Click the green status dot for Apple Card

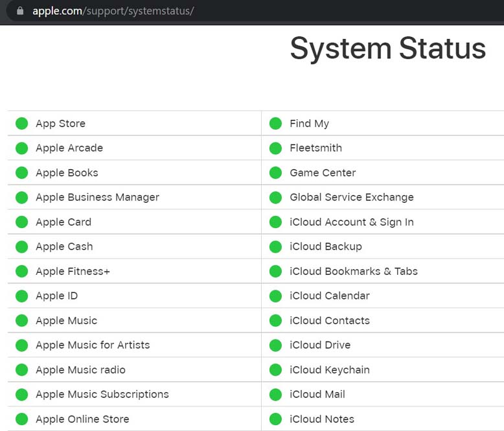pyautogui.click(x=22, y=222)
